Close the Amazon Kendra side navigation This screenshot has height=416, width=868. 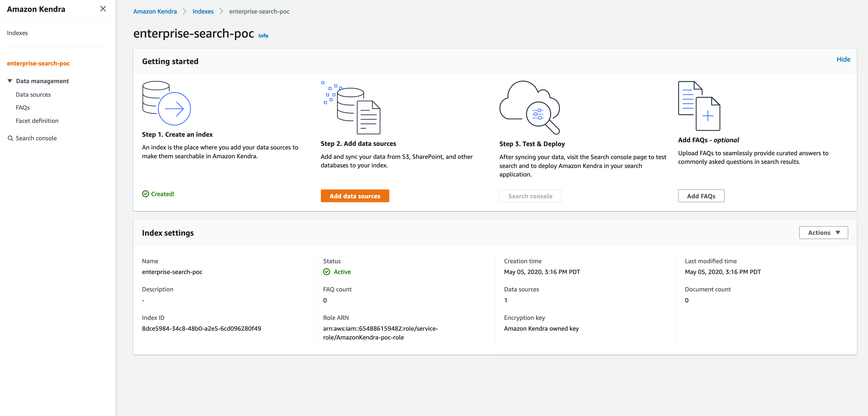(103, 9)
